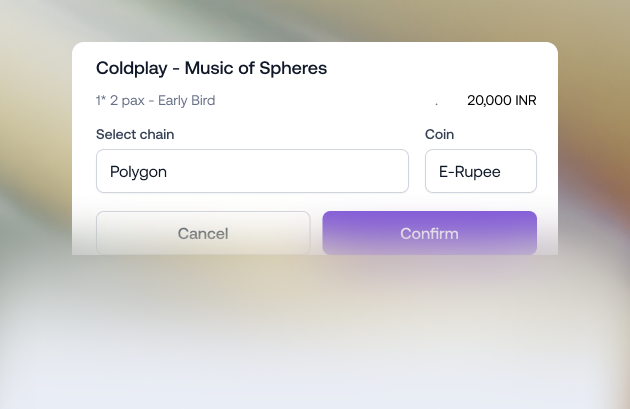Click the Early Bird ticket description

click(x=186, y=100)
